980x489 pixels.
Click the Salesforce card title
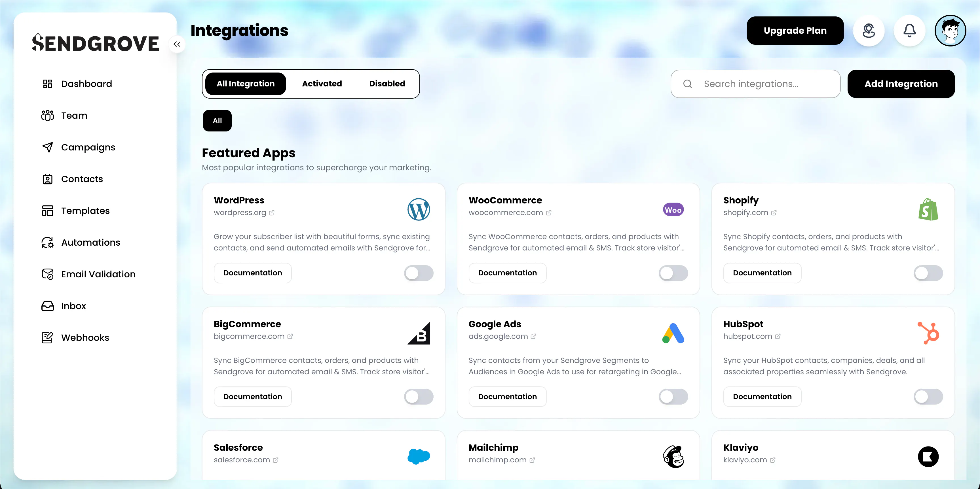(x=238, y=448)
